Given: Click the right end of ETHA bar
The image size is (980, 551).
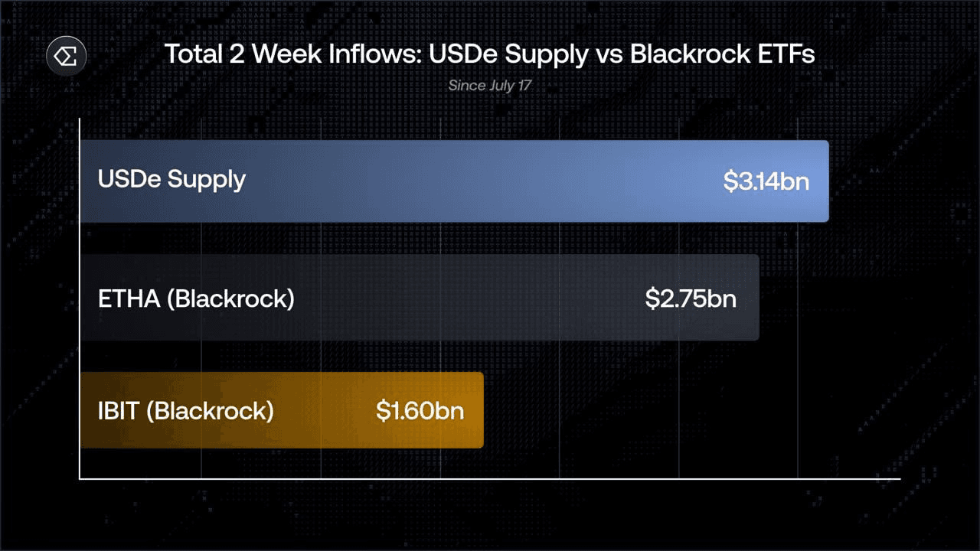Looking at the screenshot, I should [x=756, y=298].
